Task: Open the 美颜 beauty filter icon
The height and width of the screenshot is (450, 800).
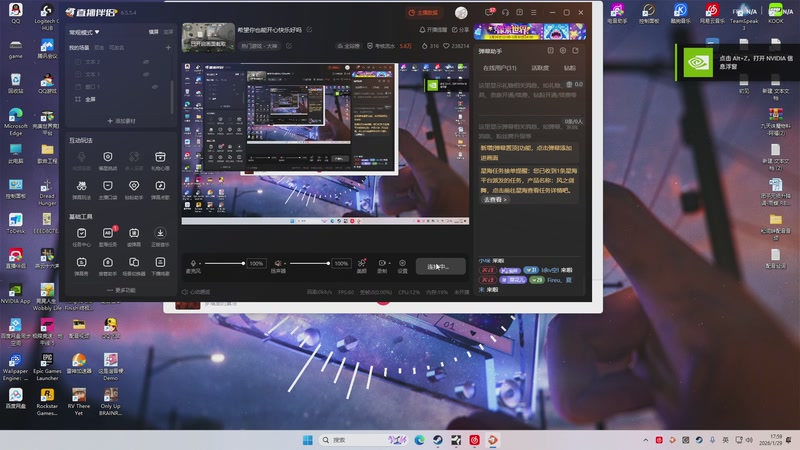Action: 361,266
